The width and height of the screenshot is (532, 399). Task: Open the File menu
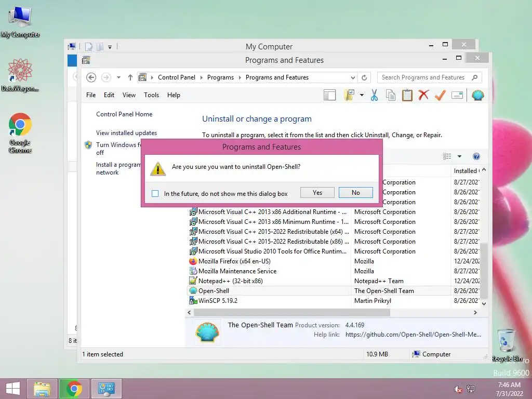(x=91, y=95)
